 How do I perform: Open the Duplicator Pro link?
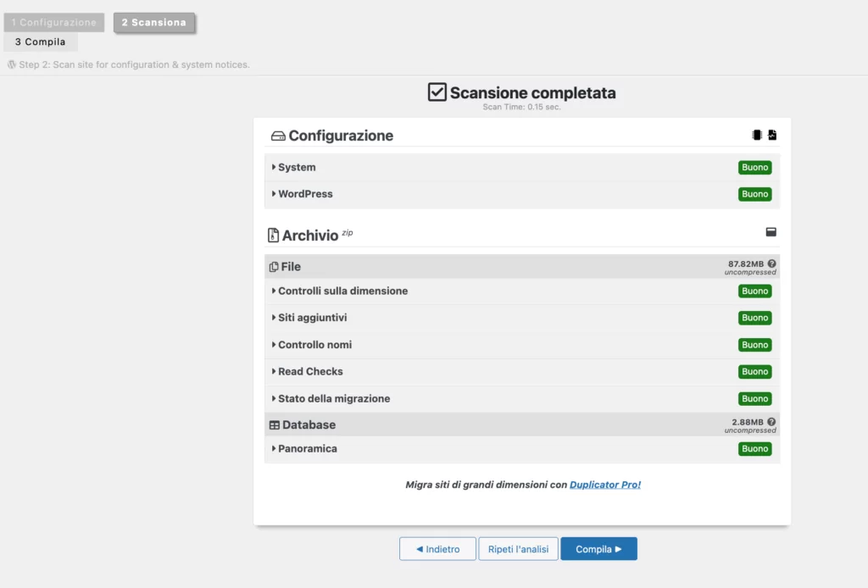605,485
